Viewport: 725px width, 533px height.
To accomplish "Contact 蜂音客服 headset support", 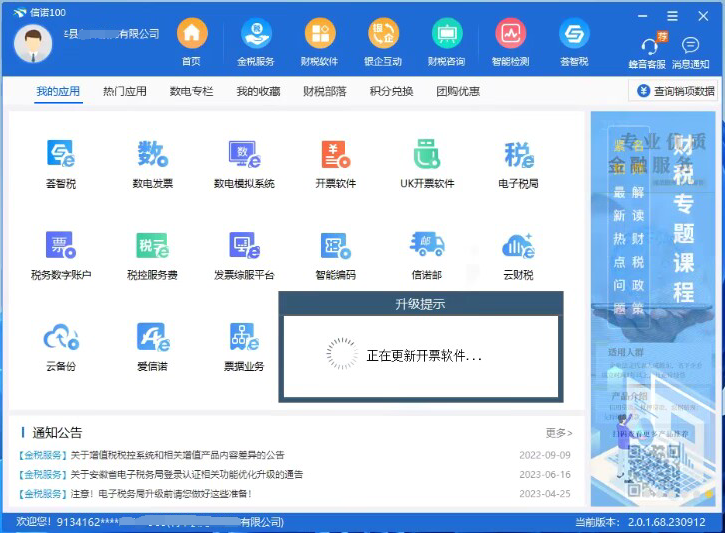I will pyautogui.click(x=647, y=52).
